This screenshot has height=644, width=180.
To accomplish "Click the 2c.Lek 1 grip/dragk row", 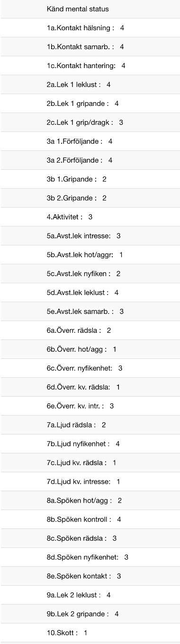I will (90, 122).
